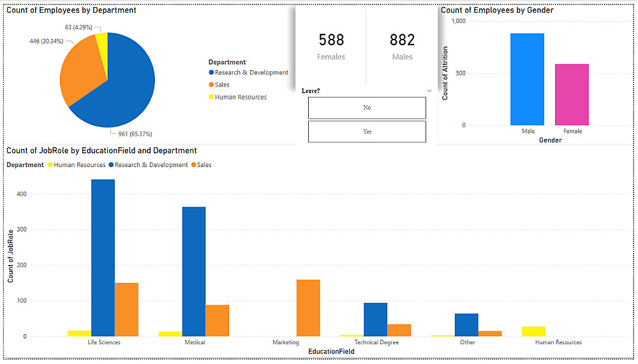Click the Medical Research & Development bar
The width and height of the screenshot is (638, 364).
[194, 272]
